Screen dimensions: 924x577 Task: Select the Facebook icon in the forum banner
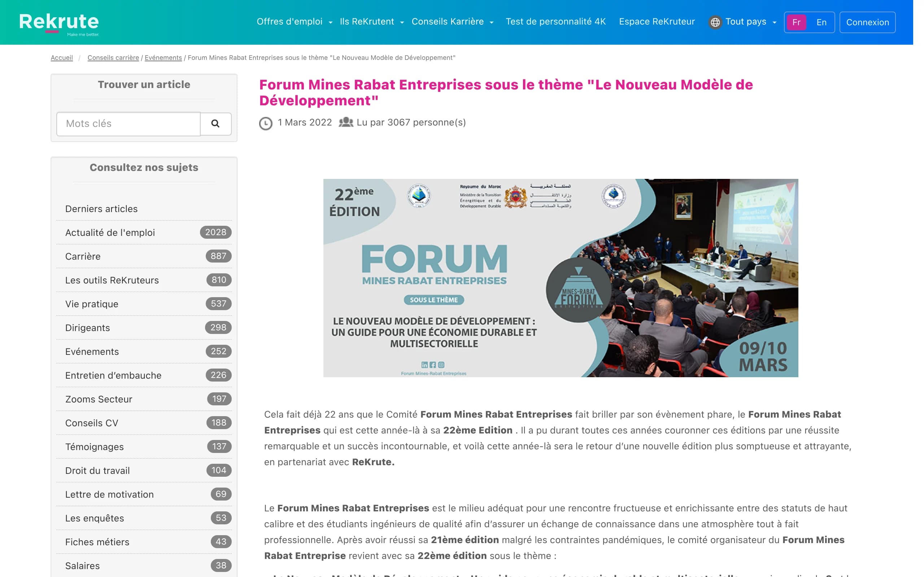click(433, 365)
